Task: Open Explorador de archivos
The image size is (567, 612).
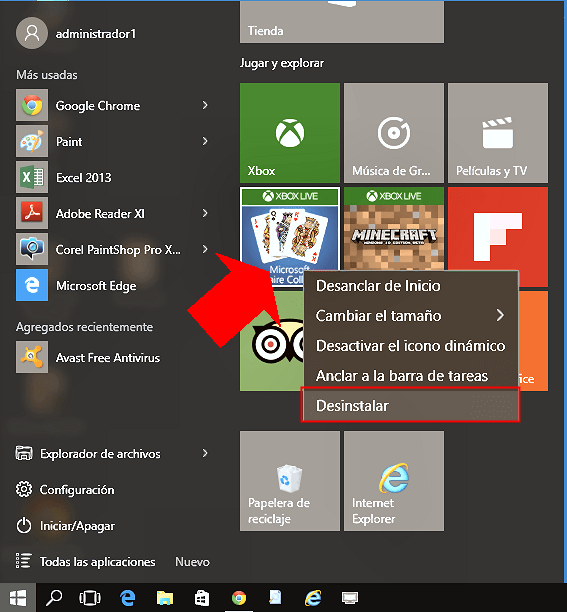Action: coord(113,454)
